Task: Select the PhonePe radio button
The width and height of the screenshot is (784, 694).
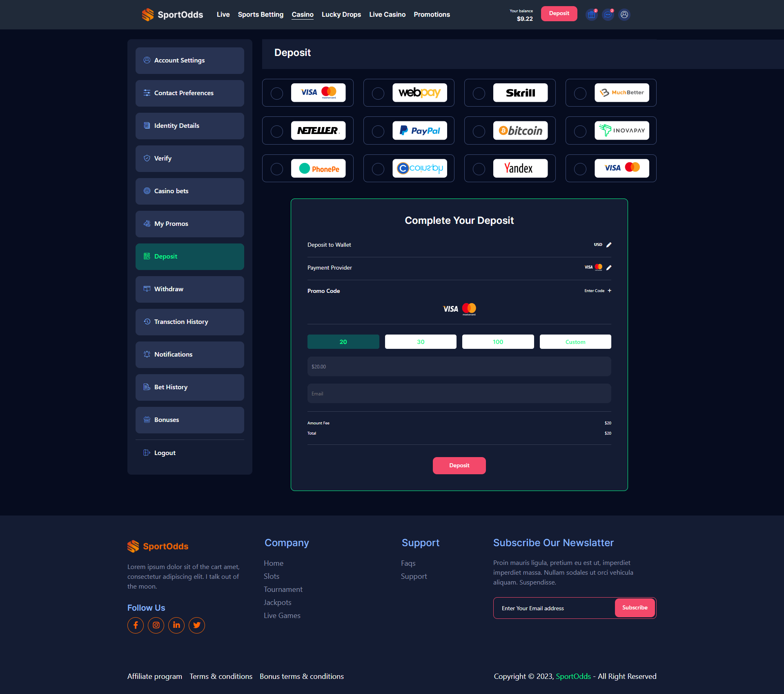Action: click(x=277, y=169)
